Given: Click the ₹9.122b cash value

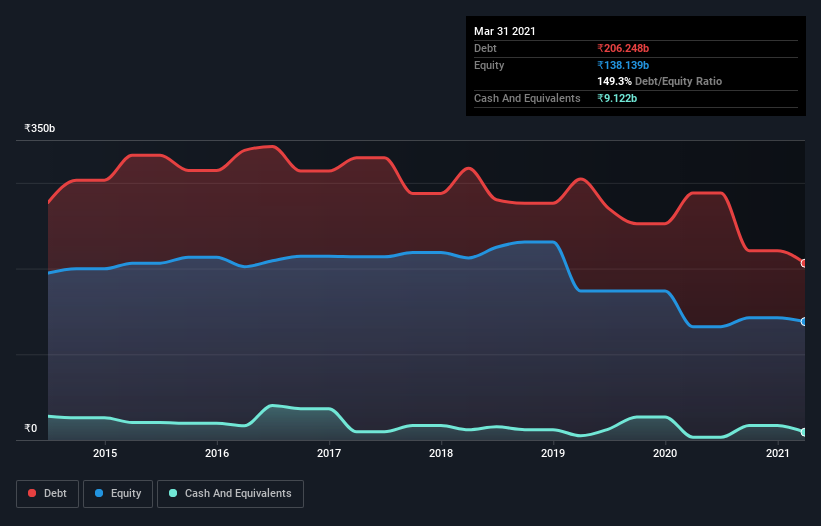Looking at the screenshot, I should 617,98.
